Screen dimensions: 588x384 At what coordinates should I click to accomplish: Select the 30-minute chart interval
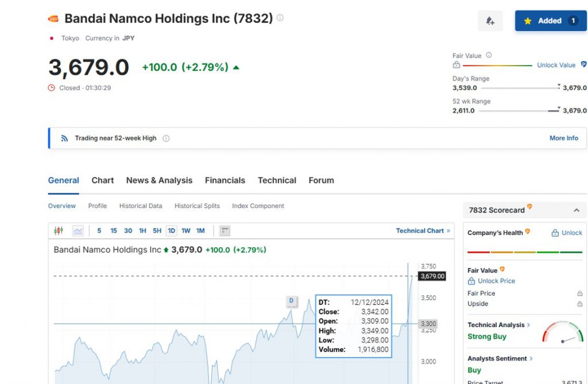128,231
